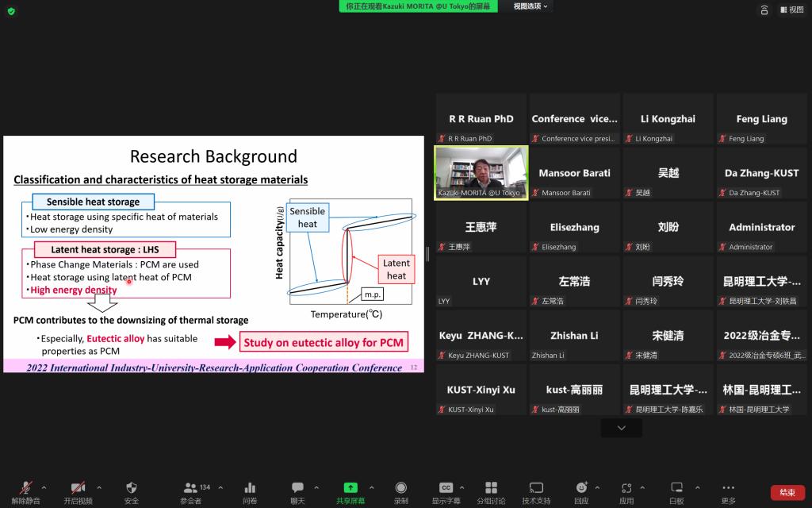
Task: Expand the 视图选项 view options dropdown
Action: point(530,6)
